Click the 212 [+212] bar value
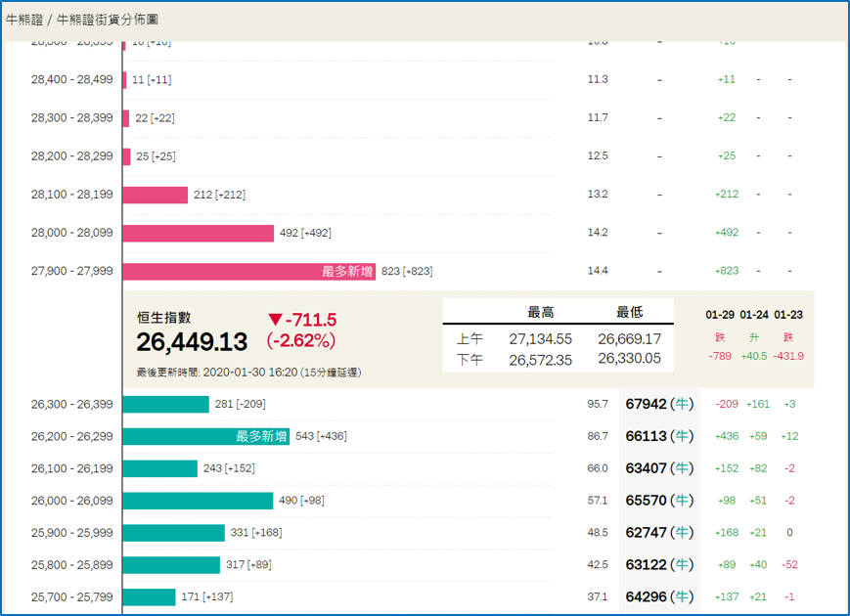This screenshot has width=850, height=616. point(219,195)
